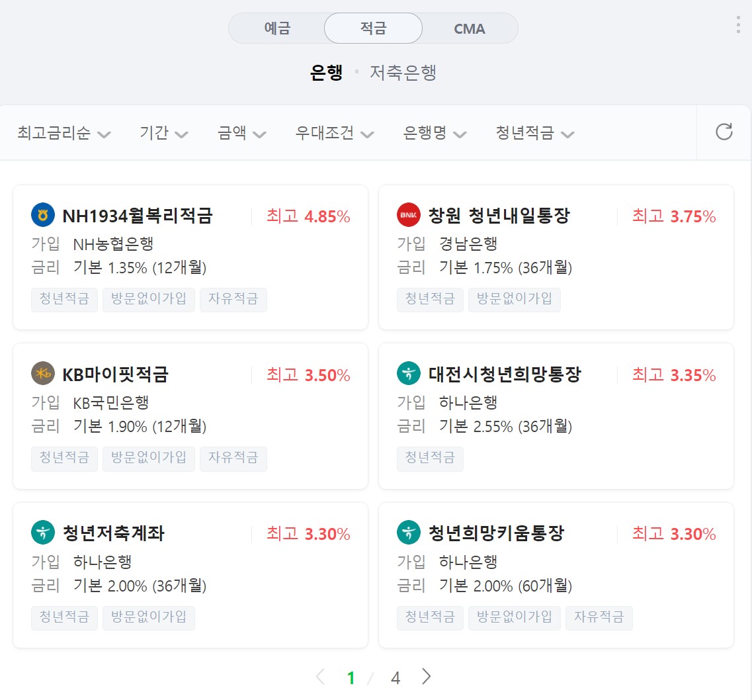This screenshot has width=752, height=700.
Task: Expand 청년적금 filter dropdown
Action: click(x=535, y=133)
